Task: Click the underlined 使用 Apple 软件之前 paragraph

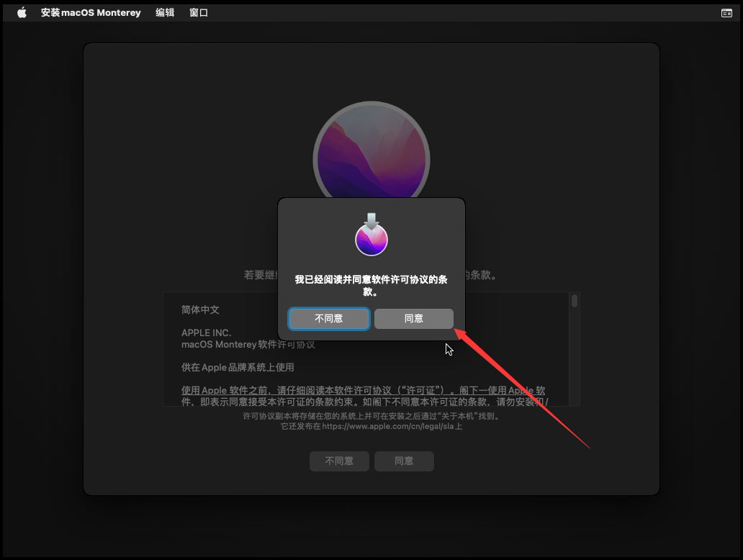Action: click(365, 396)
